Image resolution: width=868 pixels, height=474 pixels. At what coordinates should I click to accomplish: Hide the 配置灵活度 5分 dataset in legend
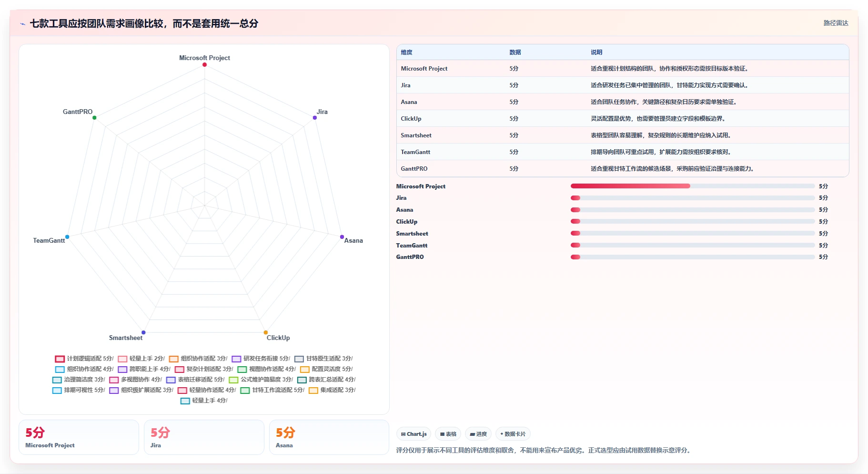326,369
